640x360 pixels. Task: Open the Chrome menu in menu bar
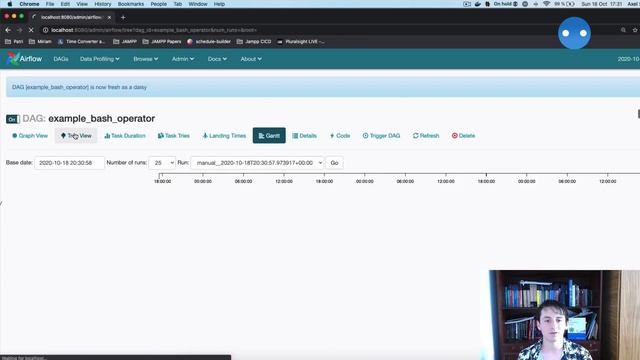click(x=29, y=4)
